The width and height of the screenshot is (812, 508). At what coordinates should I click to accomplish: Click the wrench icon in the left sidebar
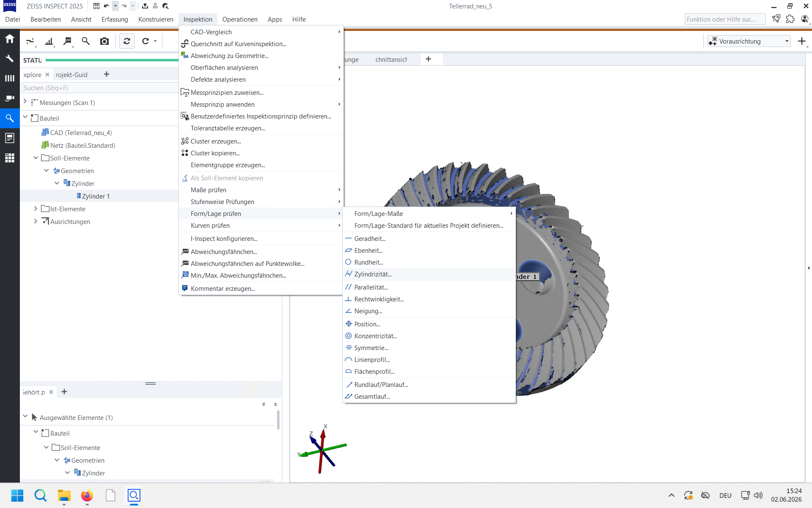click(10, 58)
